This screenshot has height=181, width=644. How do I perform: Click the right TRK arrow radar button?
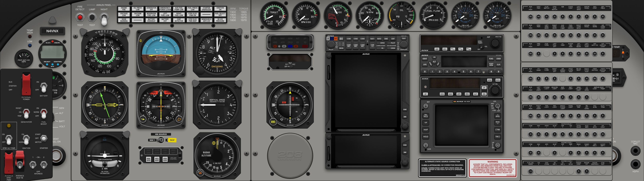coord(497,136)
